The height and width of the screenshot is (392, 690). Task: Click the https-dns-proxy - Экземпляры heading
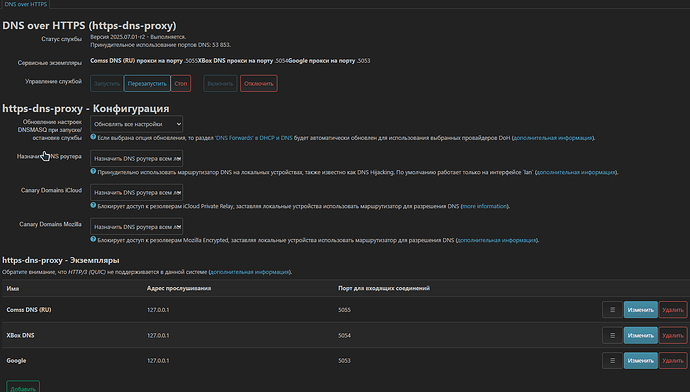[61, 260]
